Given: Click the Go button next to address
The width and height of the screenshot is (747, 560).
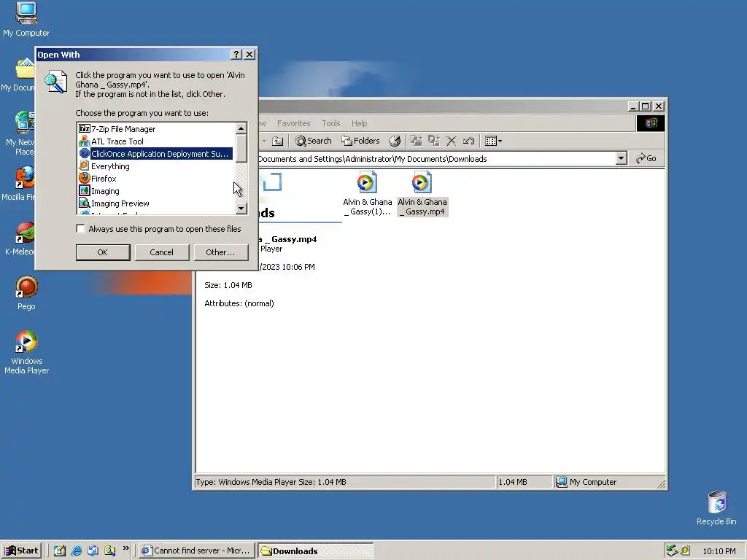Looking at the screenshot, I should point(646,158).
